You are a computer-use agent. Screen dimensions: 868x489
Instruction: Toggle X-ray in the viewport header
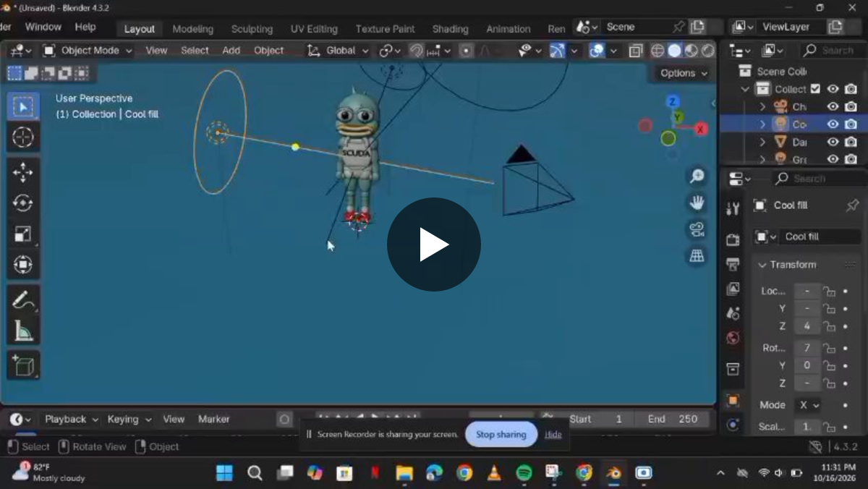pos(636,51)
